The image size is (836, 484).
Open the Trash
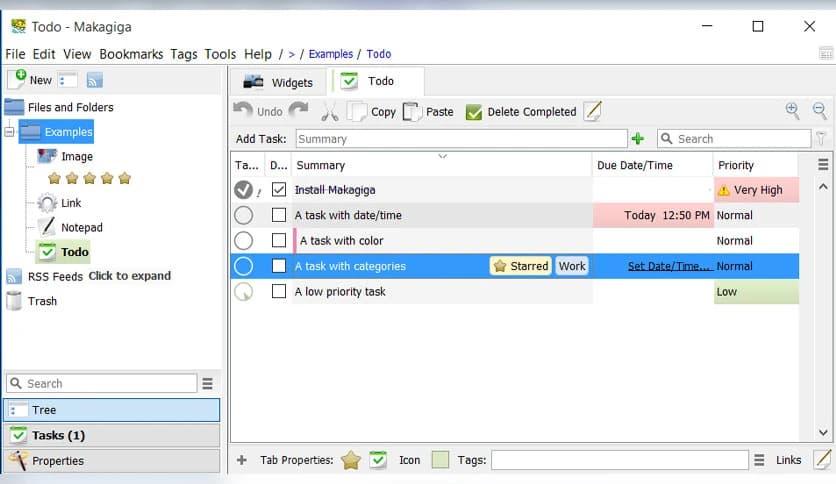click(x=31, y=301)
